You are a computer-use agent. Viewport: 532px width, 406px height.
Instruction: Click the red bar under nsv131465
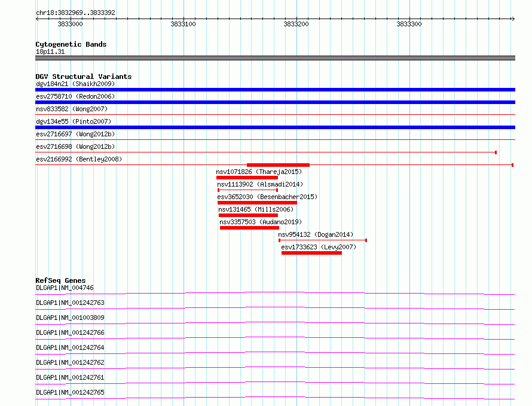click(x=248, y=215)
